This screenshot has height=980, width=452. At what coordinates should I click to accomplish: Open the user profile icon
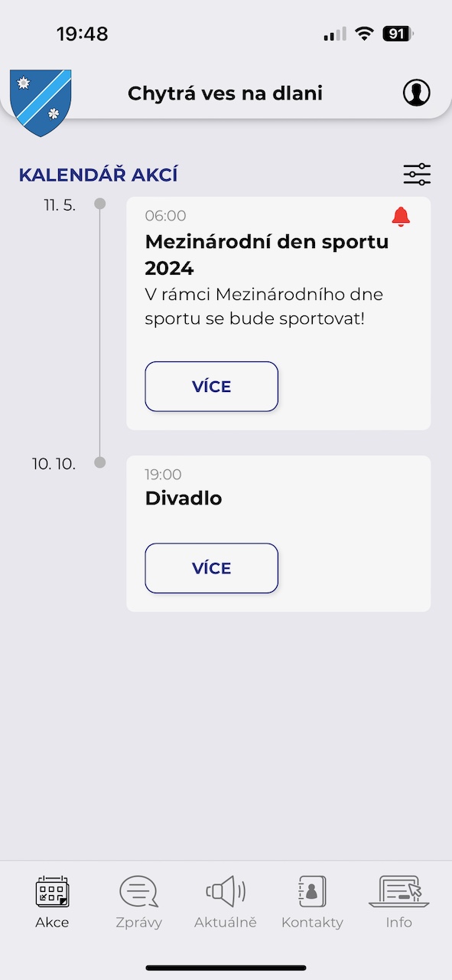417,93
